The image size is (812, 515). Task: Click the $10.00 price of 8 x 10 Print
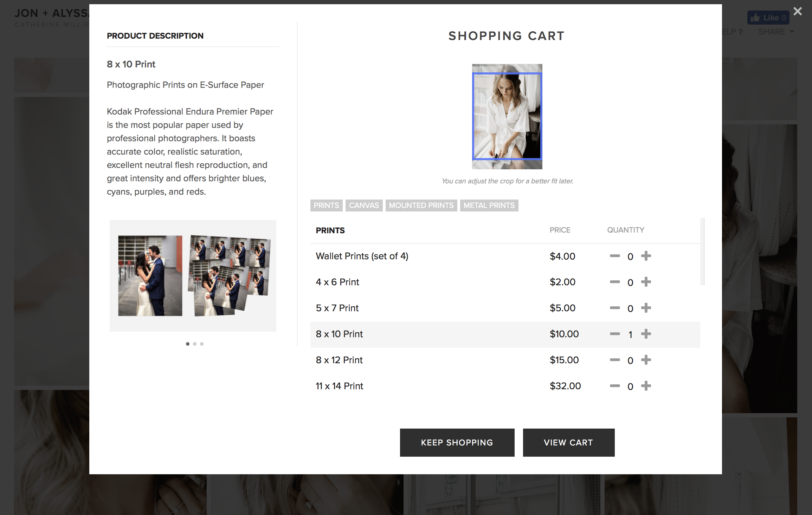(564, 334)
